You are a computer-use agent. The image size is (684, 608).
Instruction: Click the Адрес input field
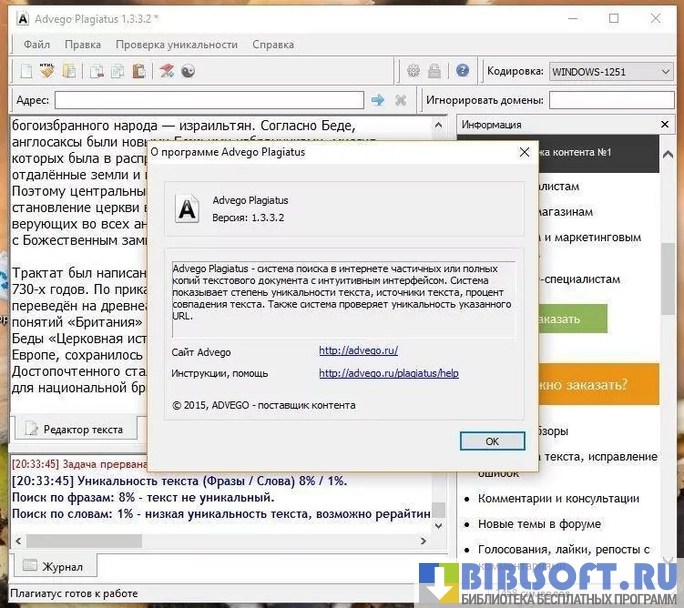point(209,100)
